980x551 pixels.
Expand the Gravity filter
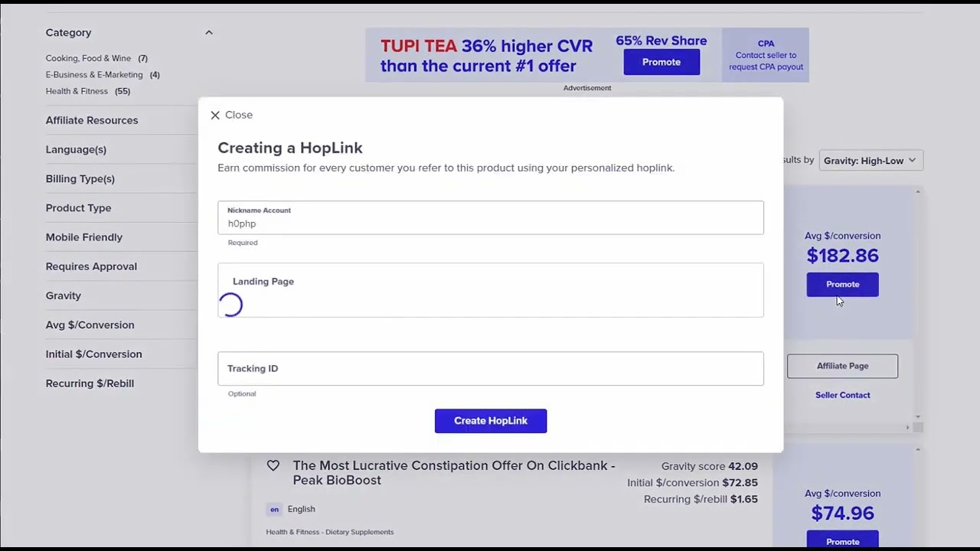(64, 295)
